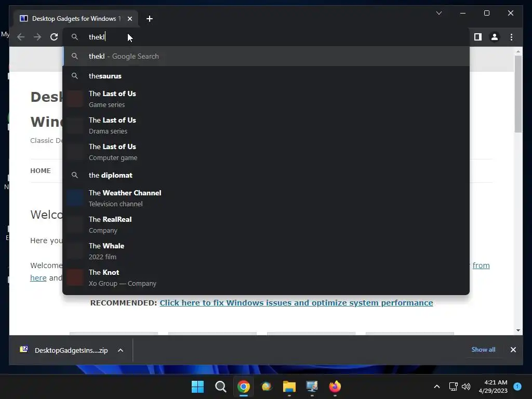Close the Desktop Gadgets for Windows tab
Image resolution: width=532 pixels, height=399 pixels.
point(129,19)
